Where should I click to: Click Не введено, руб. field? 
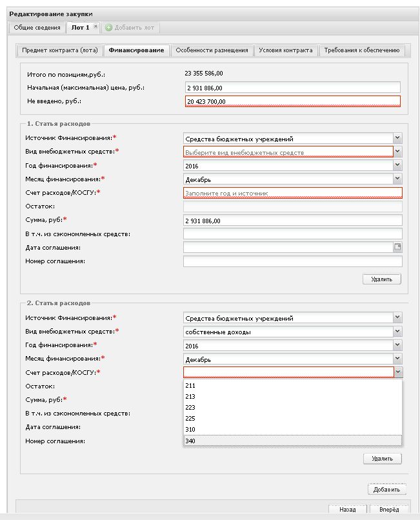coord(293,101)
